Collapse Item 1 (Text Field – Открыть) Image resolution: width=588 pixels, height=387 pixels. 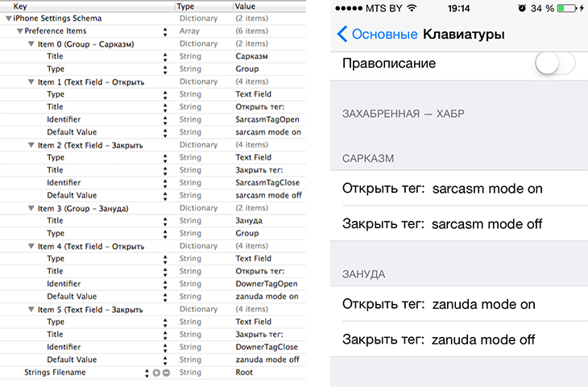31,81
